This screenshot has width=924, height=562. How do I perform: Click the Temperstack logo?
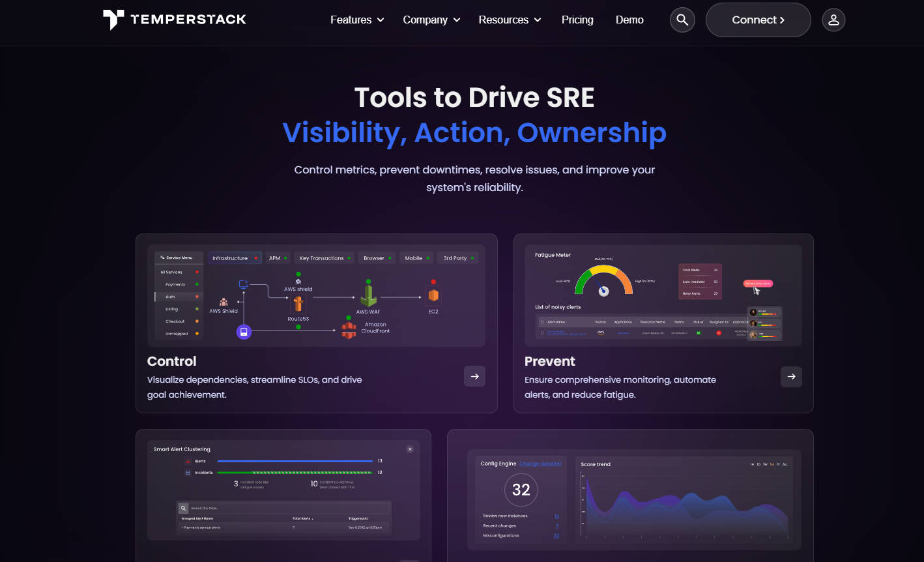tap(175, 20)
